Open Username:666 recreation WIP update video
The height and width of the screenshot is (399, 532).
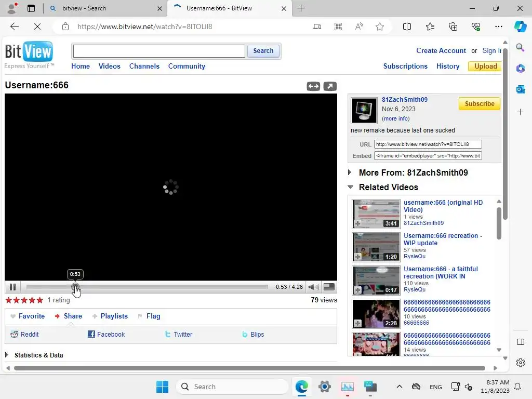(x=443, y=239)
